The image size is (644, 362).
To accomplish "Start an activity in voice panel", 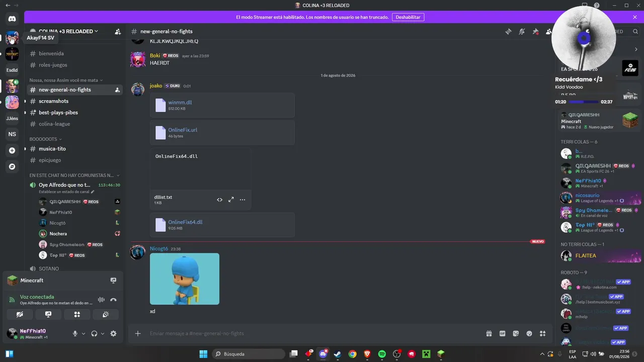I will click(x=77, y=314).
